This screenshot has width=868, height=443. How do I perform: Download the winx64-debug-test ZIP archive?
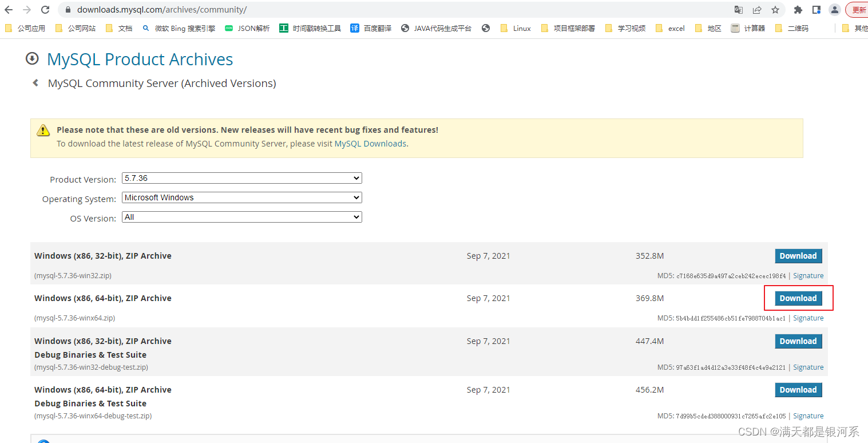798,390
